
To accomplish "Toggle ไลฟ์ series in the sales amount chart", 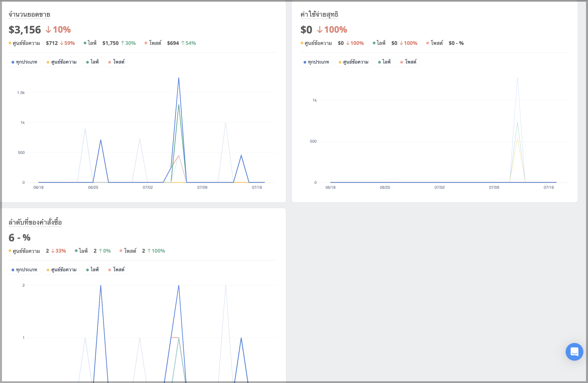I will 93,62.
